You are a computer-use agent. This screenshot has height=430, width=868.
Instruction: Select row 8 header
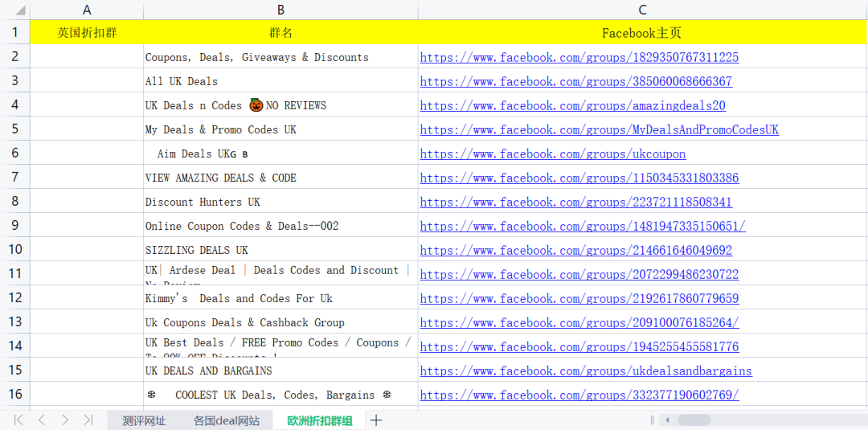coord(15,201)
